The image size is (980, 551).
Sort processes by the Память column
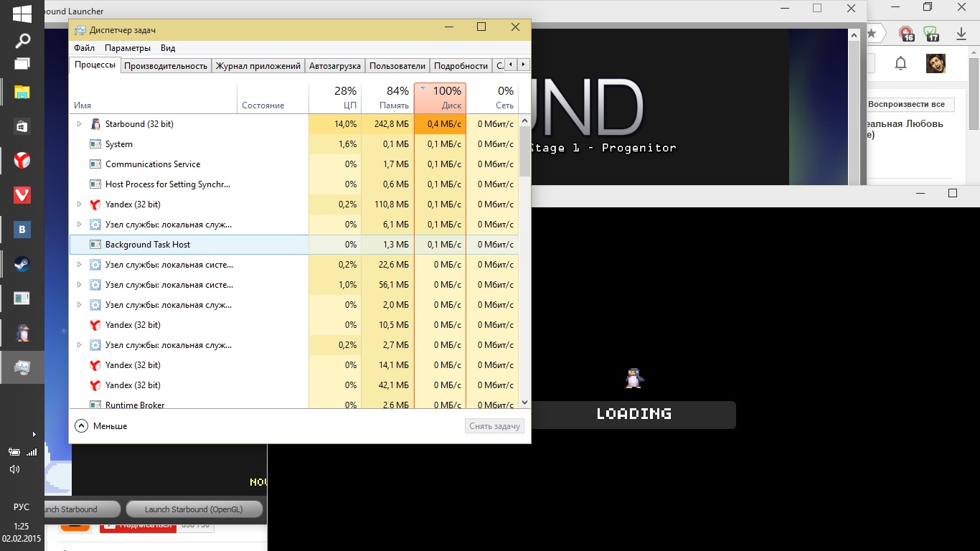[x=387, y=98]
